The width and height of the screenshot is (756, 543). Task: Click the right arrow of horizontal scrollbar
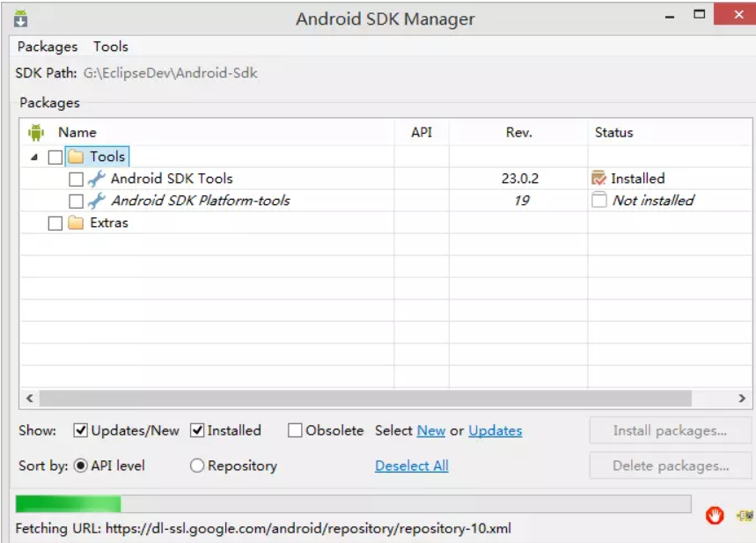pyautogui.click(x=742, y=399)
